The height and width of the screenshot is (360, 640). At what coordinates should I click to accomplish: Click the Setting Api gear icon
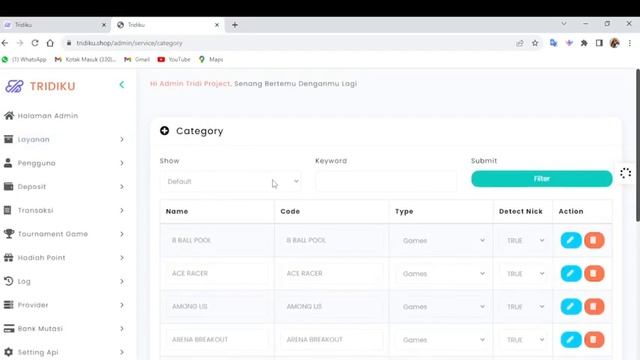[9, 352]
